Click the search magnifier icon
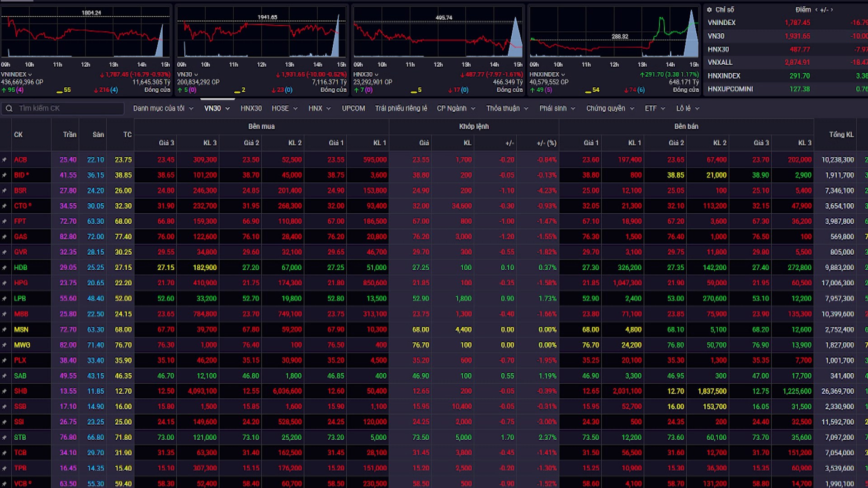The height and width of the screenshot is (488, 868). (x=9, y=108)
